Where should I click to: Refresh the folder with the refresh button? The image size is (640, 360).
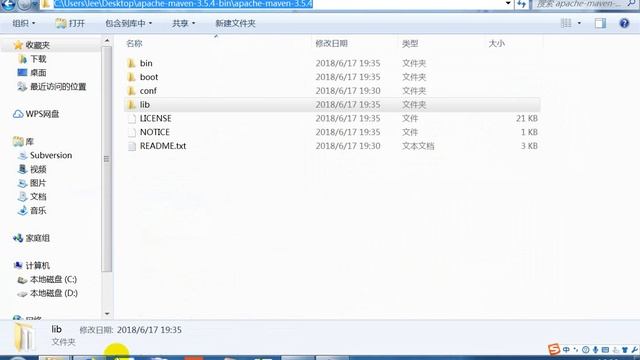(x=522, y=4)
